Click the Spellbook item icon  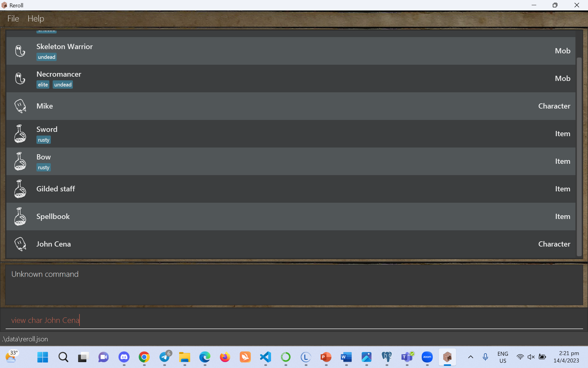coord(20,217)
